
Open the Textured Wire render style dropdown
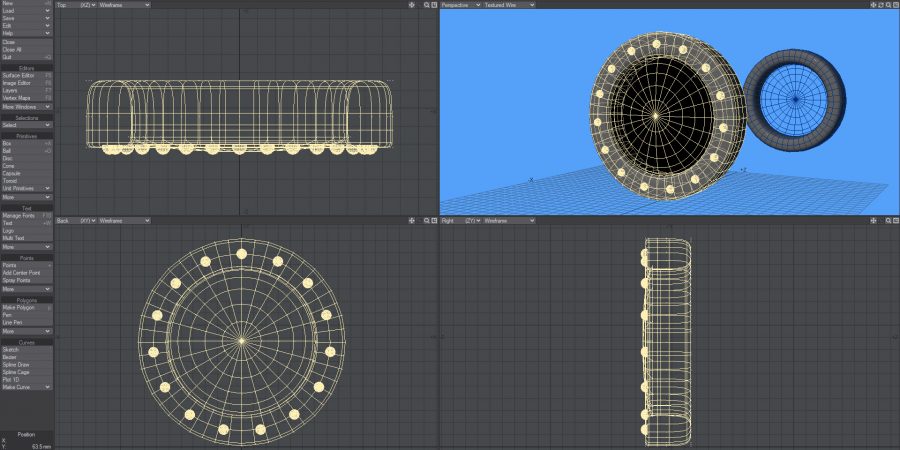508,5
